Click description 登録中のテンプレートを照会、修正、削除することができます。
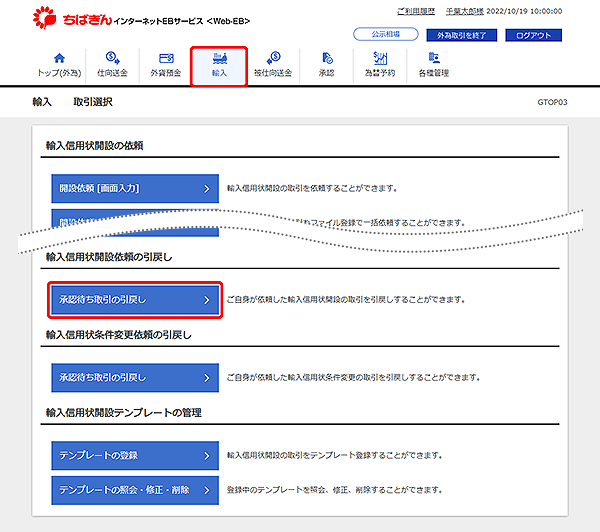 pyautogui.click(x=334, y=490)
